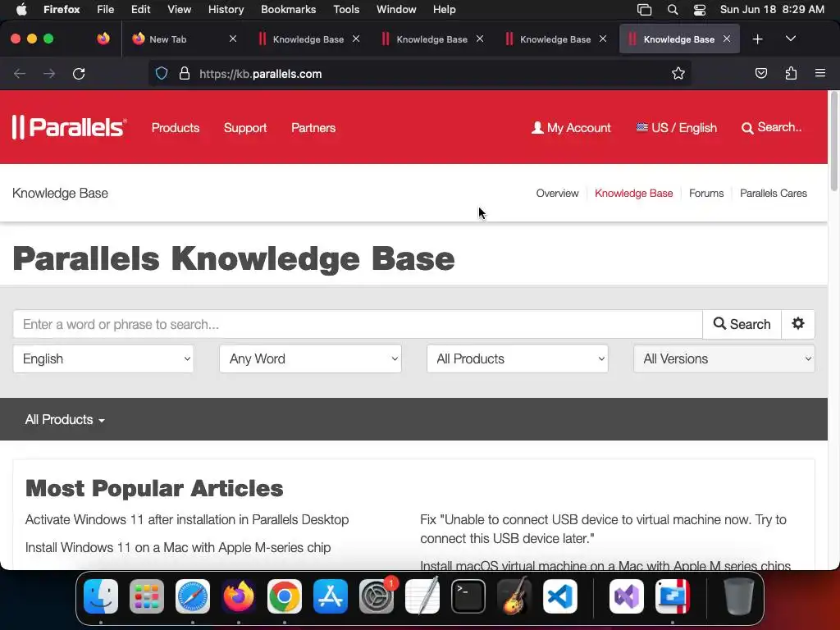Image resolution: width=840 pixels, height=630 pixels.
Task: Open the Apple menu
Action: click(21, 10)
